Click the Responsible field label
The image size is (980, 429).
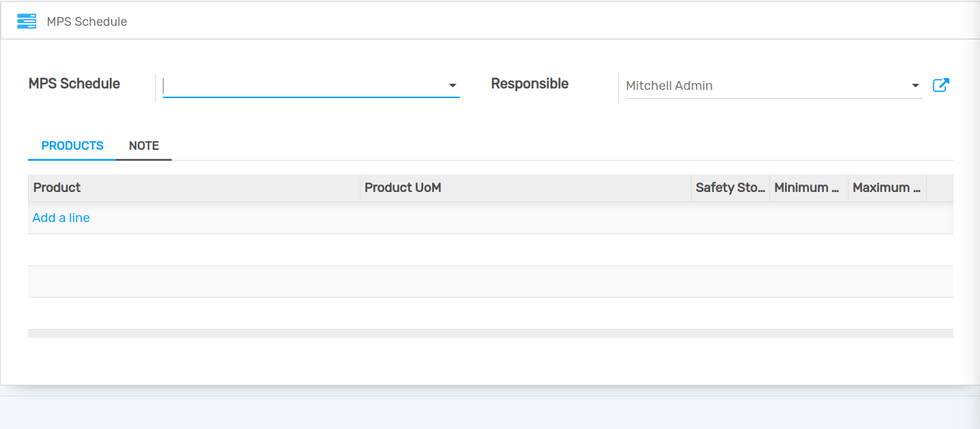click(530, 84)
